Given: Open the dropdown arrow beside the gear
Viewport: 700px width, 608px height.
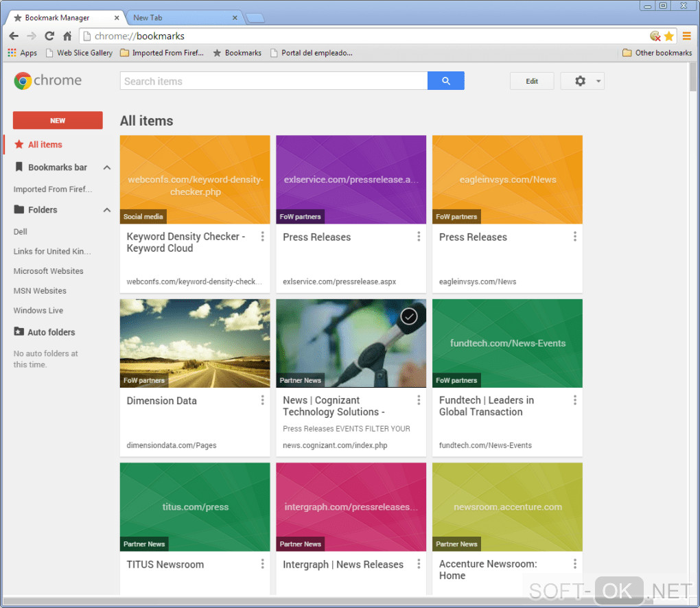Looking at the screenshot, I should [x=598, y=81].
